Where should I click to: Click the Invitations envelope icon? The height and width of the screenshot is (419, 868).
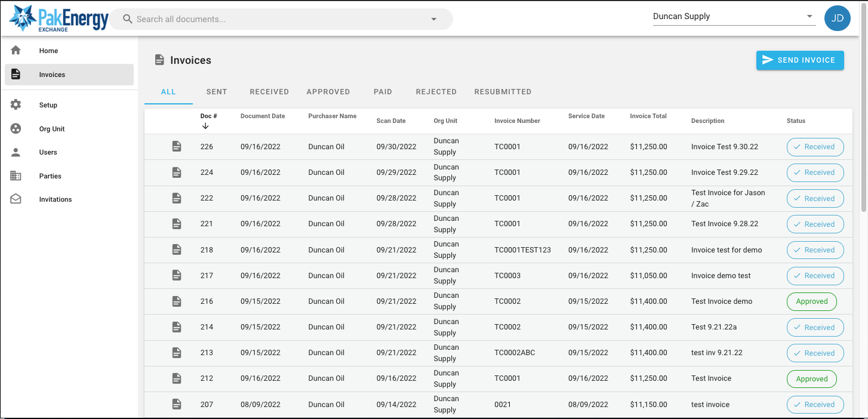coord(16,199)
